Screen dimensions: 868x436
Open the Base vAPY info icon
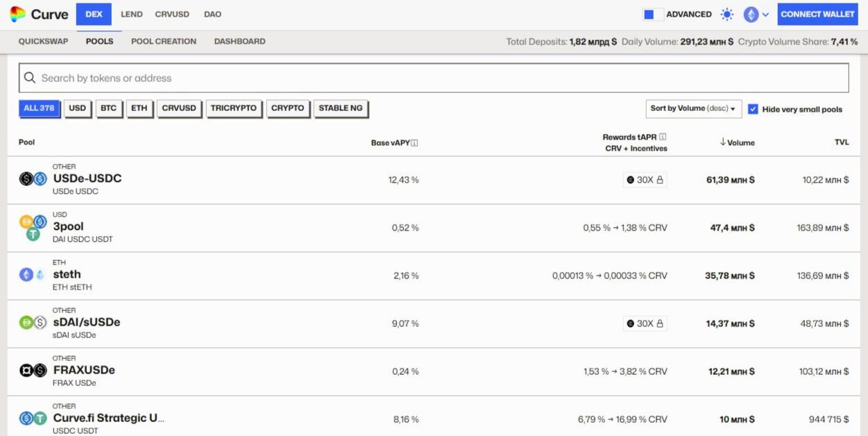coord(414,143)
